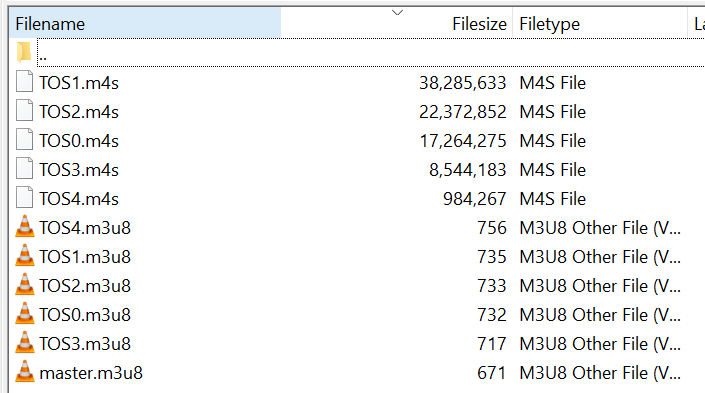Click the master.m3u8 VLC cone icon
This screenshot has width=705, height=393.
tap(25, 371)
